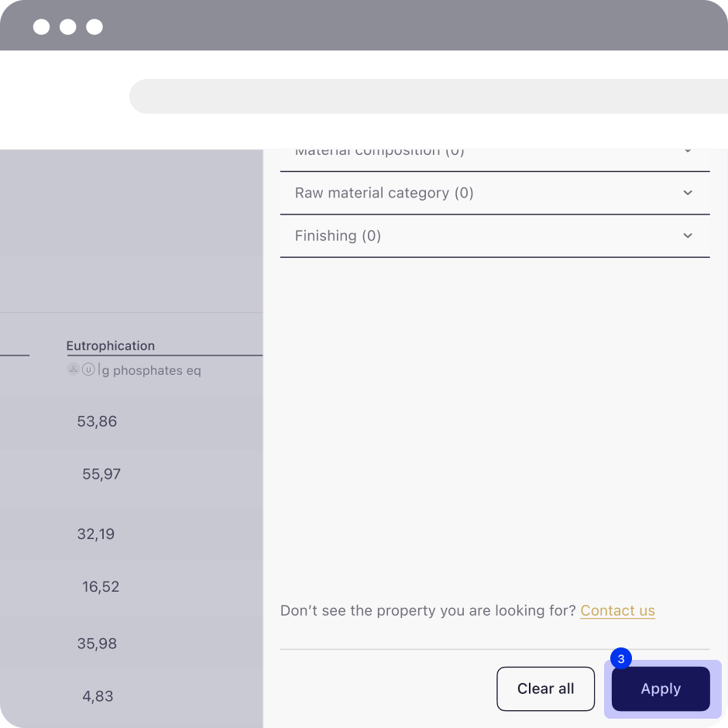The width and height of the screenshot is (728, 728).
Task: Click the blue number 3 badge
Action: pyautogui.click(x=621, y=658)
